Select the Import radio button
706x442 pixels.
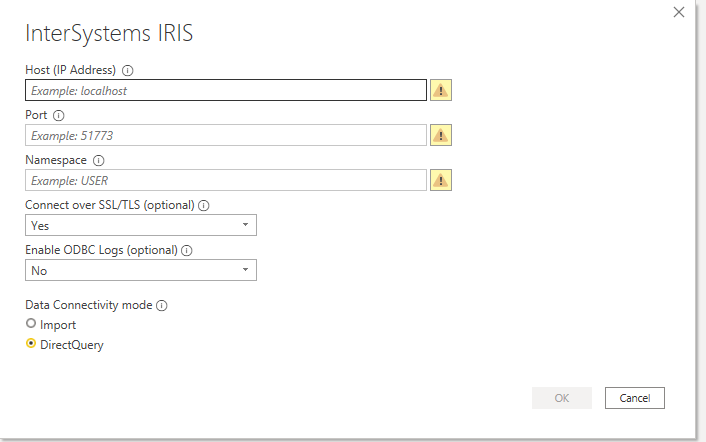click(x=31, y=324)
